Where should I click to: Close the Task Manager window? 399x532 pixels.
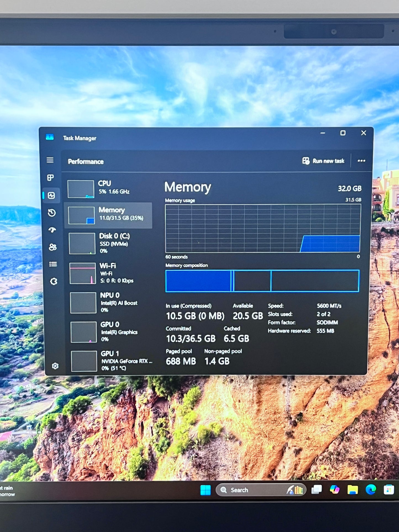(364, 133)
